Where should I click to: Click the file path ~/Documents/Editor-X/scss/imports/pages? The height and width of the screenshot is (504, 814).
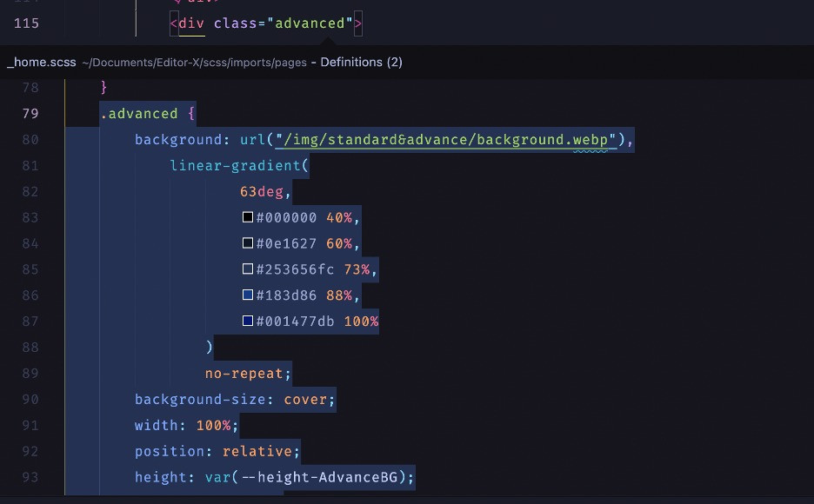194,63
